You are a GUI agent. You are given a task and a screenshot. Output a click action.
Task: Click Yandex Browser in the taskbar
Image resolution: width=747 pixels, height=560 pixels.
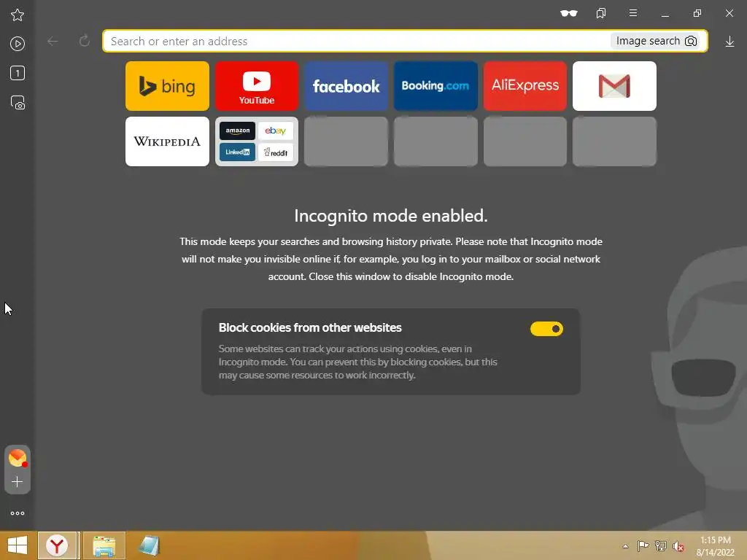click(x=57, y=545)
